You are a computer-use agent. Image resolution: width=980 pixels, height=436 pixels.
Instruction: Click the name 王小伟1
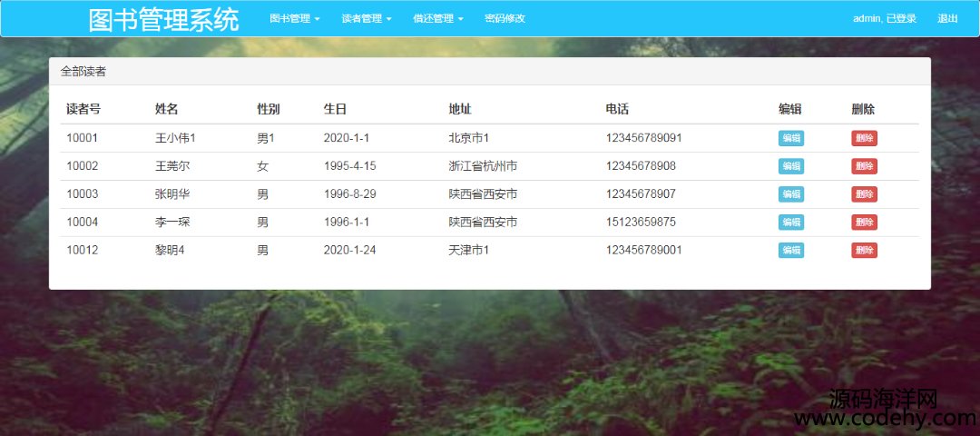(x=175, y=138)
